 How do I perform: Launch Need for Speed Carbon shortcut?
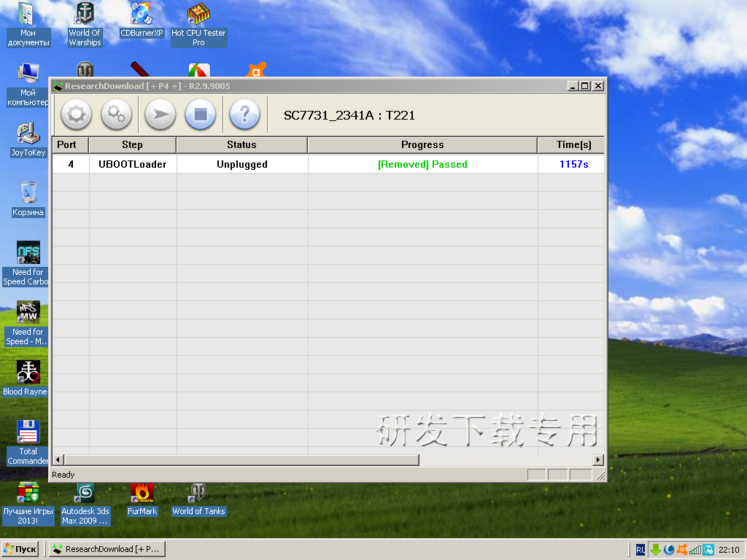pyautogui.click(x=26, y=264)
